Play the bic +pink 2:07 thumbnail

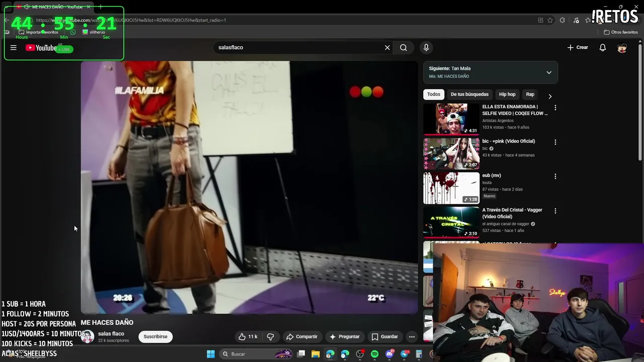[451, 153]
